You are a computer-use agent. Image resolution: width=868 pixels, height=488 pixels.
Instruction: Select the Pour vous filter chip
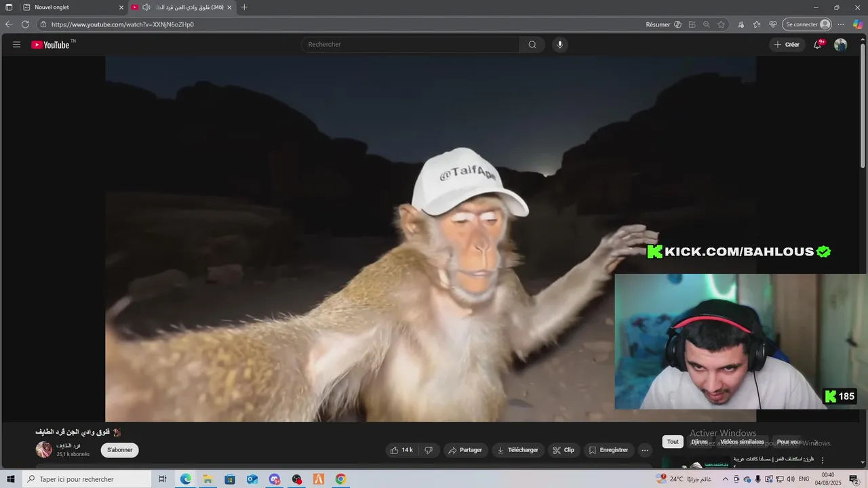(788, 442)
